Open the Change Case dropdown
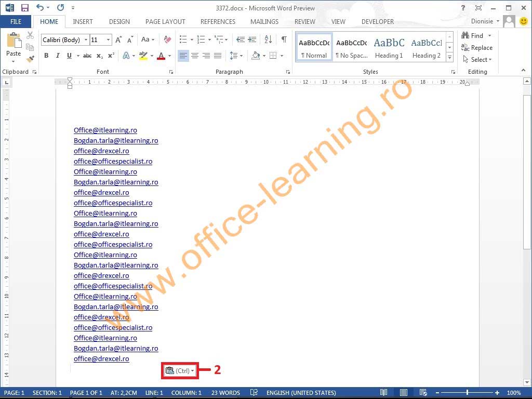This screenshot has width=532, height=399. (148, 39)
